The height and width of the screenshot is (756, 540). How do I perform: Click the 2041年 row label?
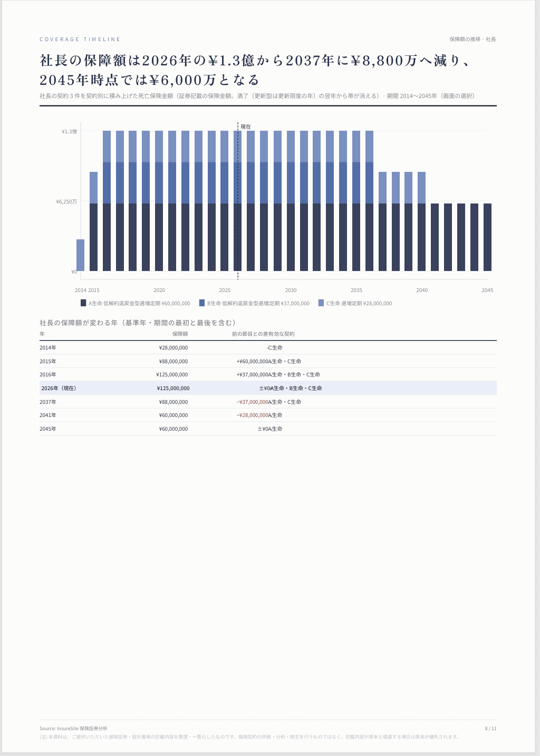coord(48,415)
